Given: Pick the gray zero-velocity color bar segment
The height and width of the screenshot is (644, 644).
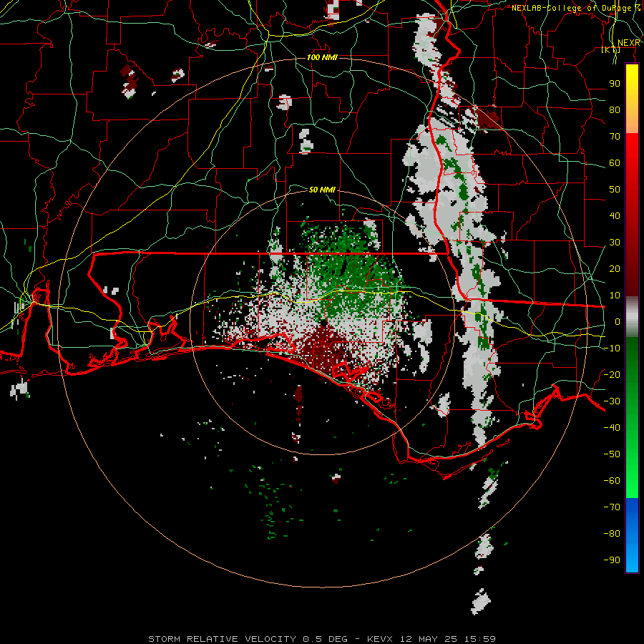Looking at the screenshot, I should (x=632, y=316).
